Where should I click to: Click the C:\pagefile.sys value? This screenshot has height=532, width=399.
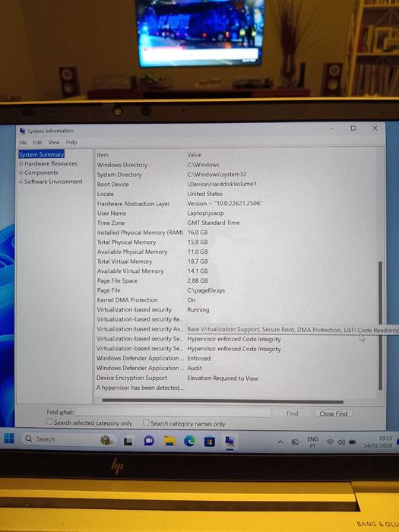pyautogui.click(x=206, y=291)
